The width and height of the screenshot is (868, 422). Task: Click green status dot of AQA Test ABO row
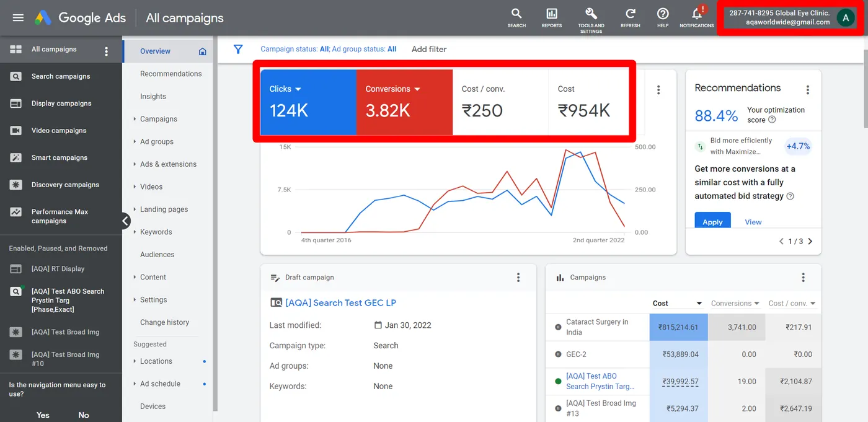pos(558,381)
